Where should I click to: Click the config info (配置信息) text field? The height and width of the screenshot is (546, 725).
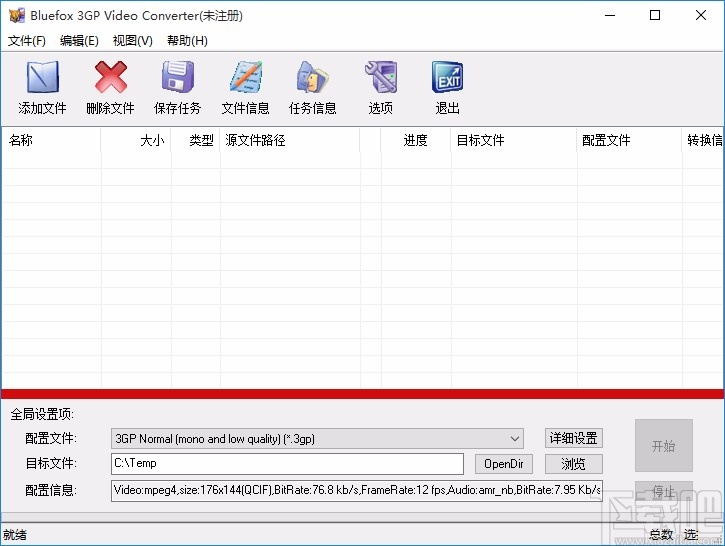[356, 491]
